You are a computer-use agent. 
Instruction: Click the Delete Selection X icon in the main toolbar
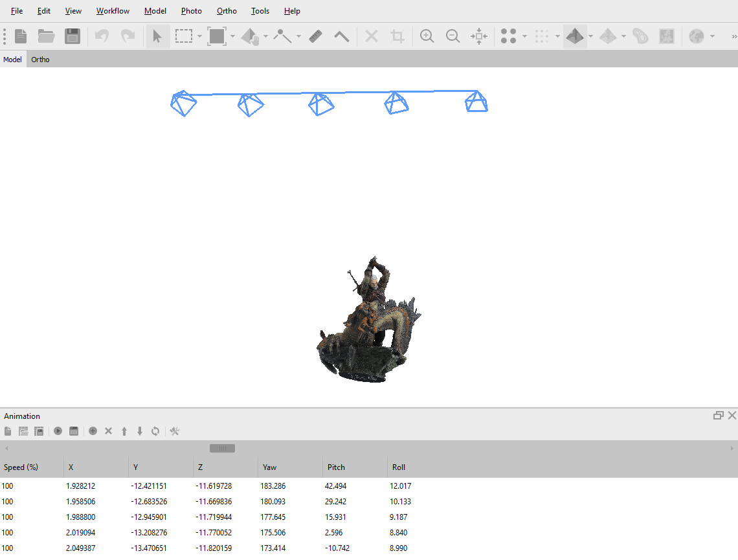coord(372,36)
